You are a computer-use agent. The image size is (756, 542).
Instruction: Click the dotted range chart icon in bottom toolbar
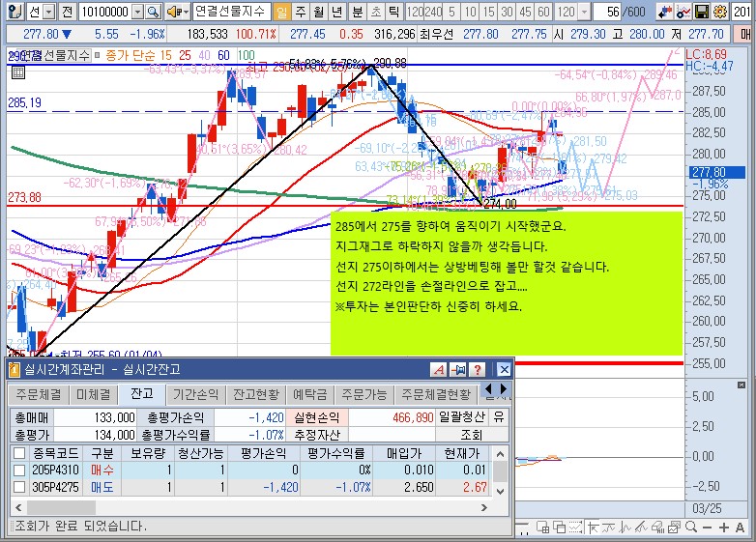(575, 528)
